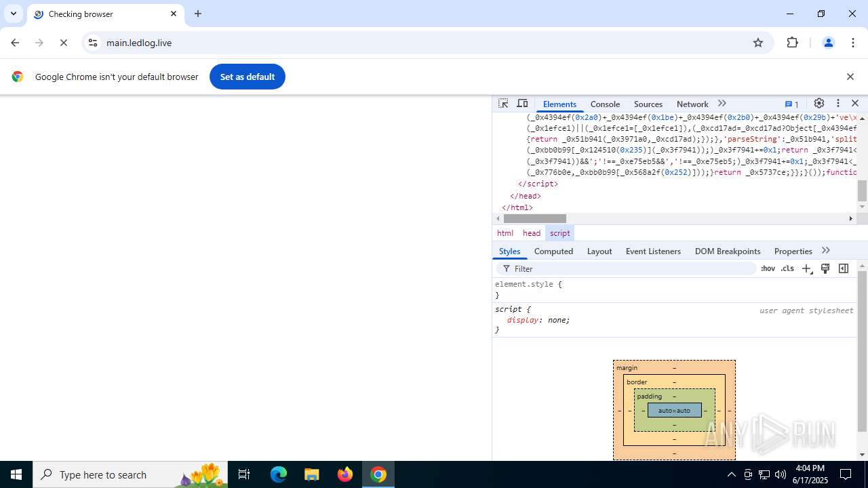Dismiss the default browser infobar
The height and width of the screenshot is (488, 868).
click(x=850, y=77)
